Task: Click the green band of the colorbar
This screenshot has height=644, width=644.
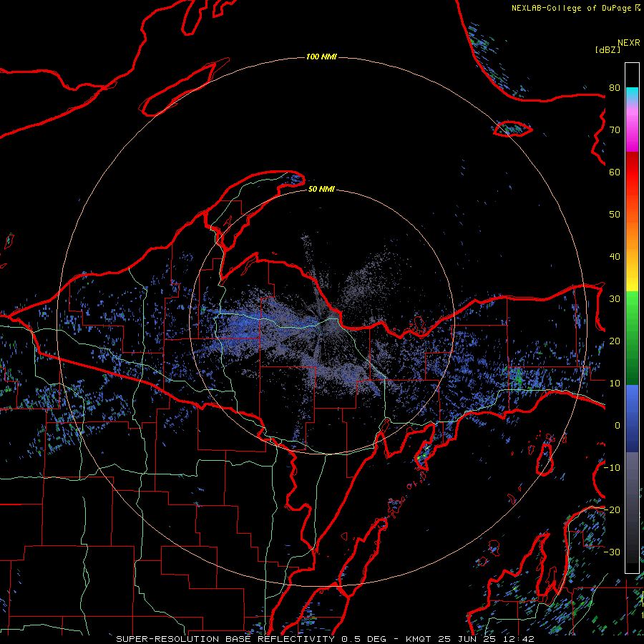Action: (x=632, y=338)
